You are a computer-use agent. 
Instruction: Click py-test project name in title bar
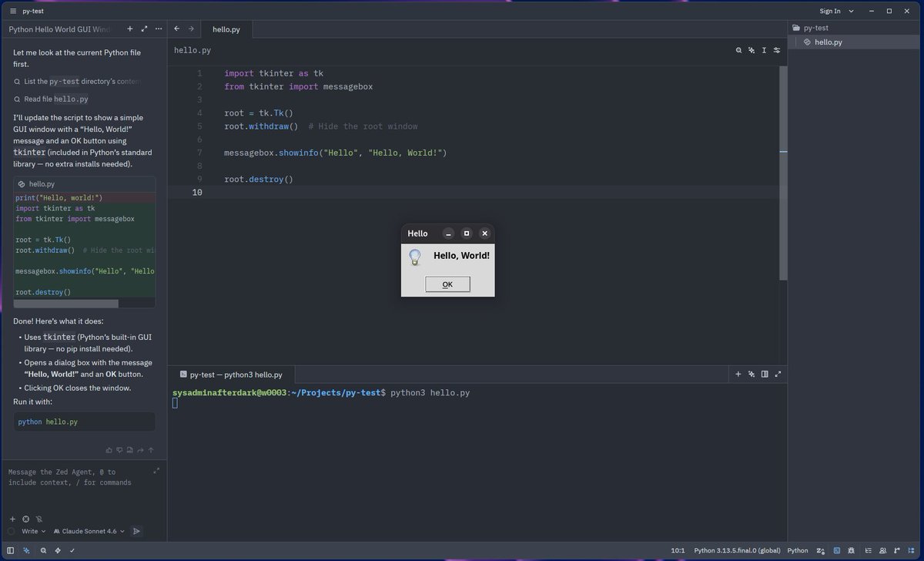(x=33, y=11)
